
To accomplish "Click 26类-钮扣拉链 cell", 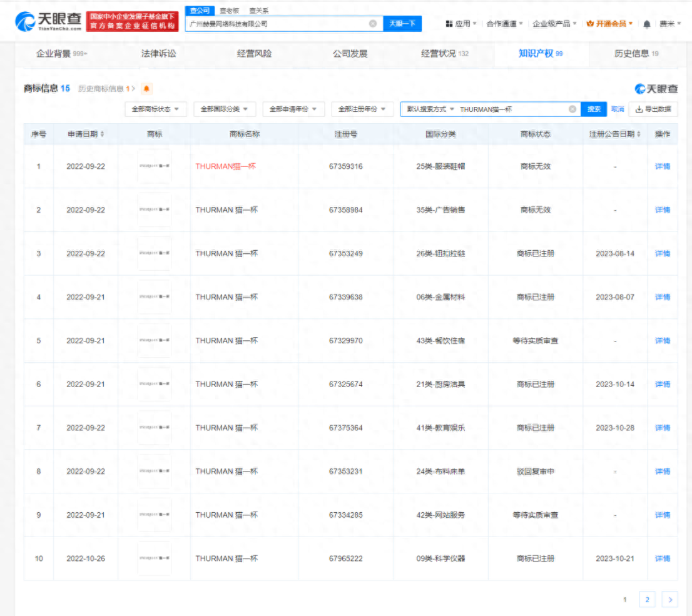I will click(x=440, y=254).
